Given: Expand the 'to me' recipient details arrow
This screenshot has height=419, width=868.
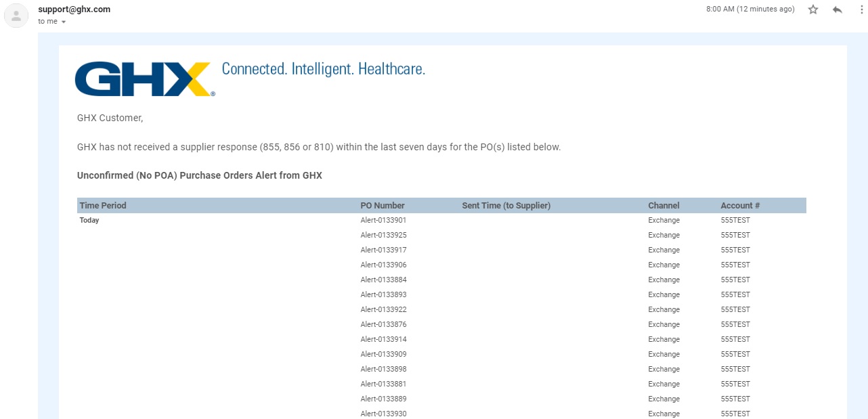Looking at the screenshot, I should [x=64, y=22].
